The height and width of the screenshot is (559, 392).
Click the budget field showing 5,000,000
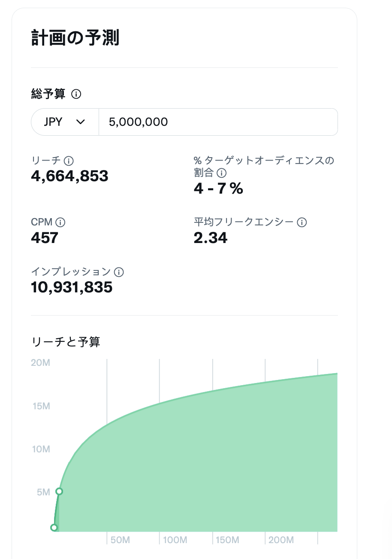[x=218, y=122]
